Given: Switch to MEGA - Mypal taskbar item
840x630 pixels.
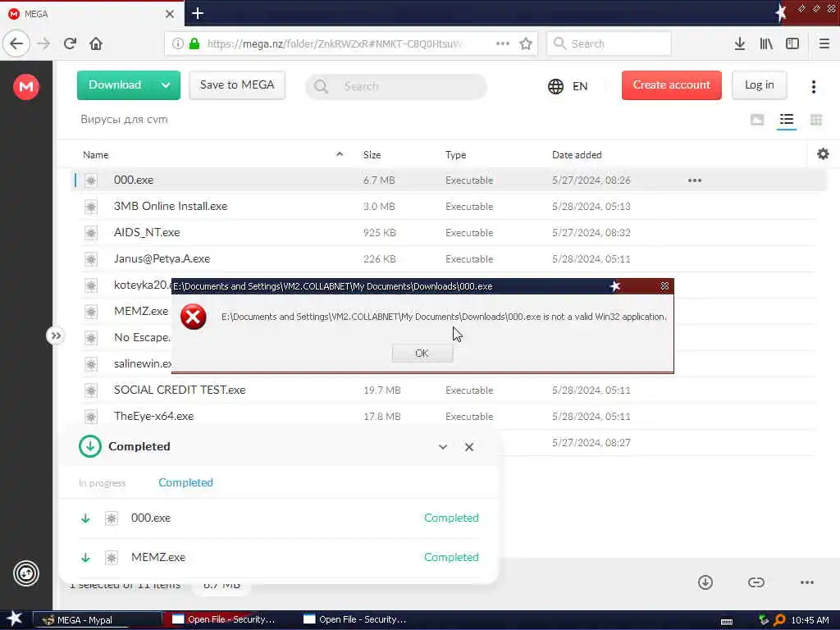Looking at the screenshot, I should click(x=97, y=620).
